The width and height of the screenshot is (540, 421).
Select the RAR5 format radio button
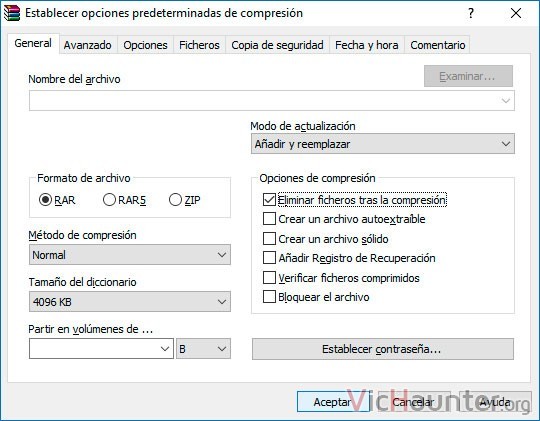coord(109,199)
